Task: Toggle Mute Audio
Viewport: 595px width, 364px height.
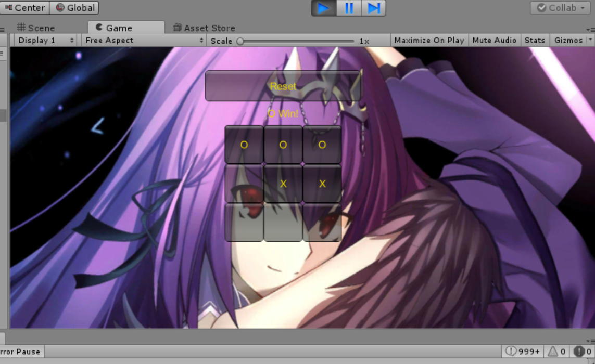Action: pyautogui.click(x=494, y=40)
